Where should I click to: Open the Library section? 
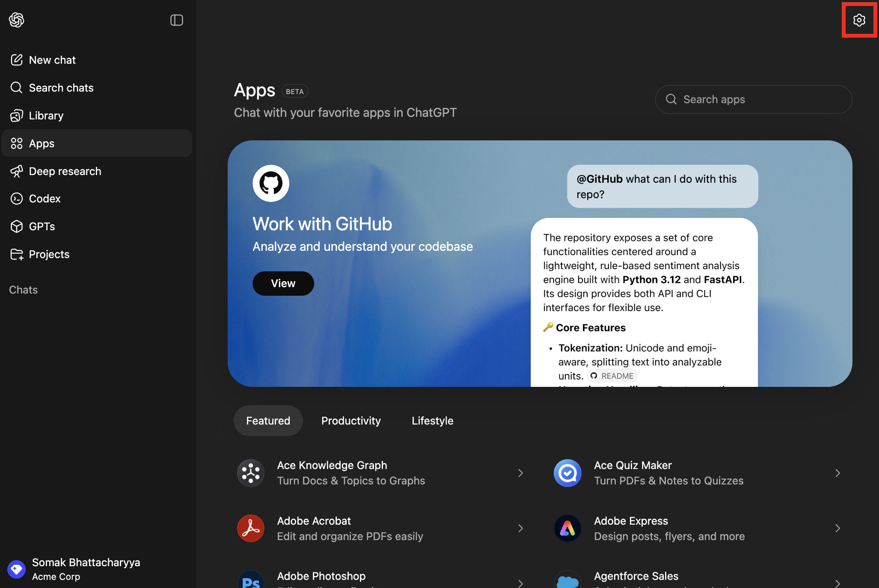pyautogui.click(x=46, y=116)
